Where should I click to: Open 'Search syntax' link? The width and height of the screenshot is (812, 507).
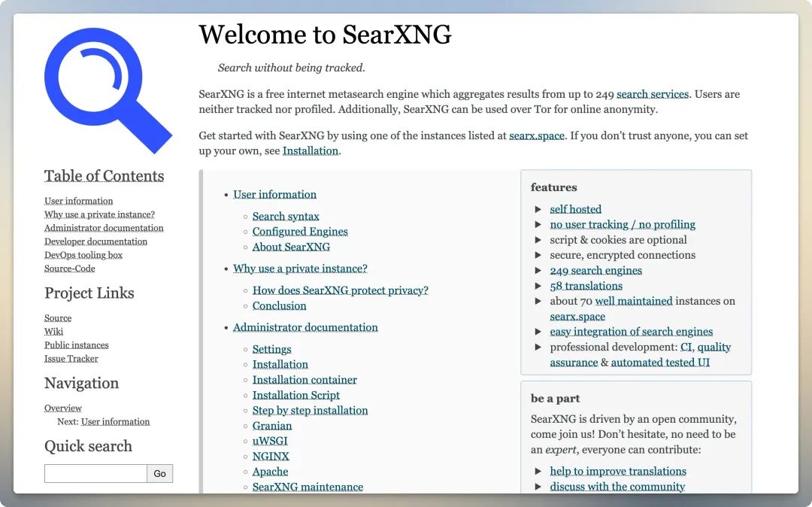286,217
